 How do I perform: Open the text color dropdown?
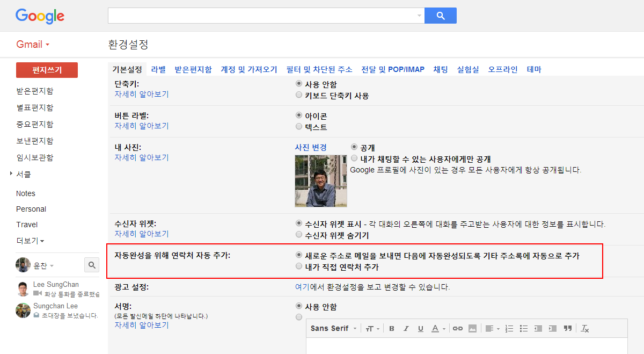tap(439, 328)
